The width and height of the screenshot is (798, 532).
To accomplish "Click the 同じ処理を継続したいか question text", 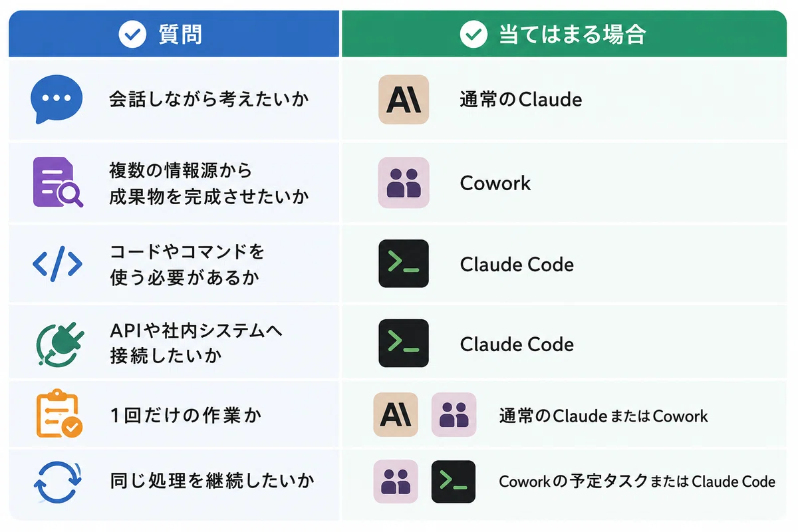I will [212, 481].
